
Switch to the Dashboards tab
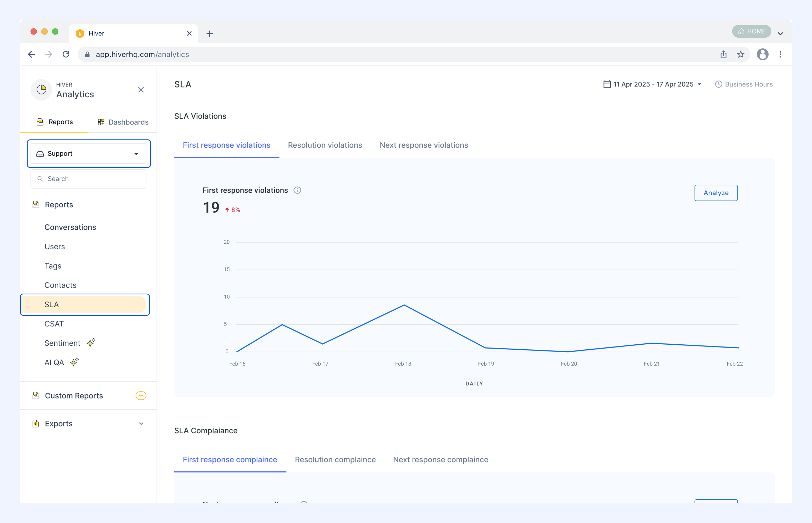pyautogui.click(x=123, y=122)
